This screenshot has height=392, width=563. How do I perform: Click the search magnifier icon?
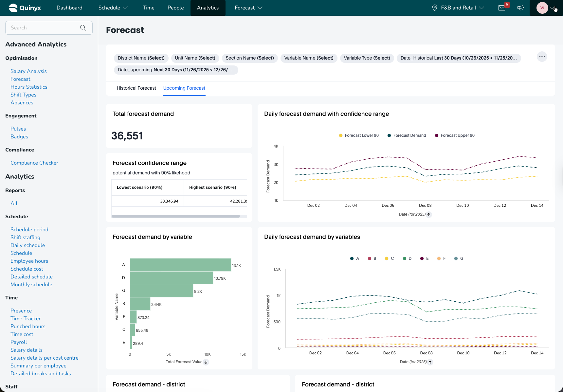click(x=83, y=28)
